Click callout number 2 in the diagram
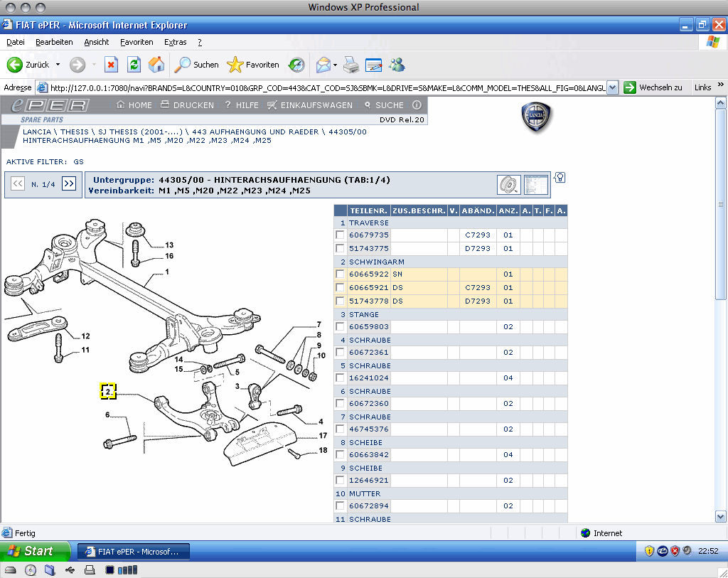This screenshot has width=728, height=578. click(x=108, y=391)
